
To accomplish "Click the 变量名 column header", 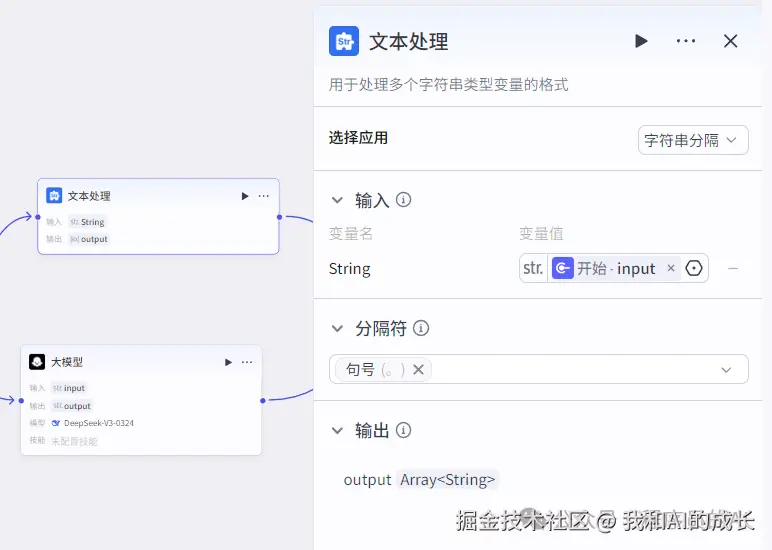I will [351, 233].
